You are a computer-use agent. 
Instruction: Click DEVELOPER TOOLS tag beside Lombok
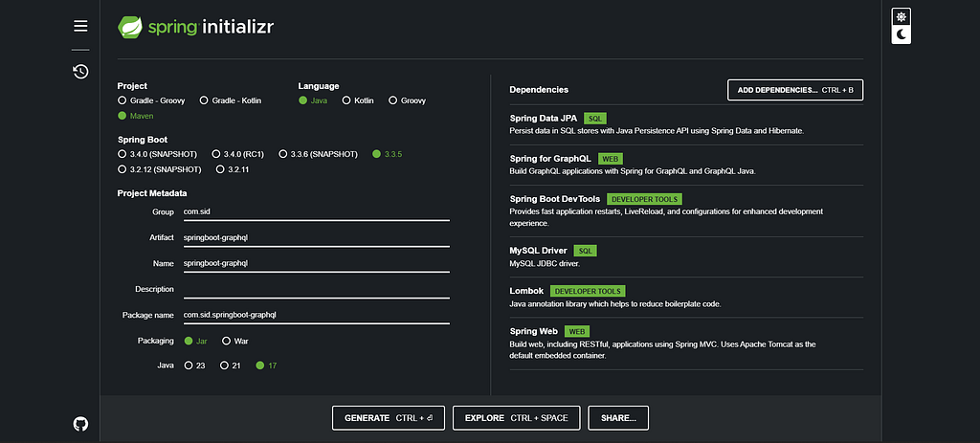588,291
